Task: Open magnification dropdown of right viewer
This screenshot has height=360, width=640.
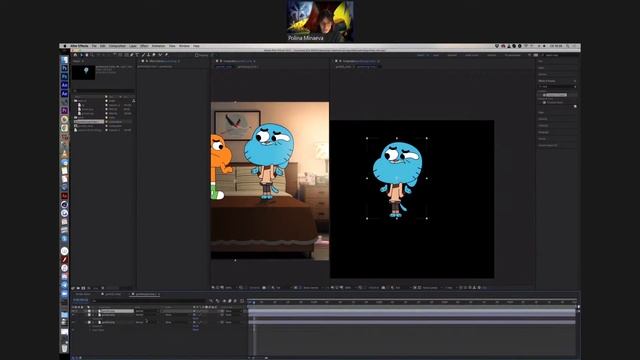Action: [x=349, y=288]
